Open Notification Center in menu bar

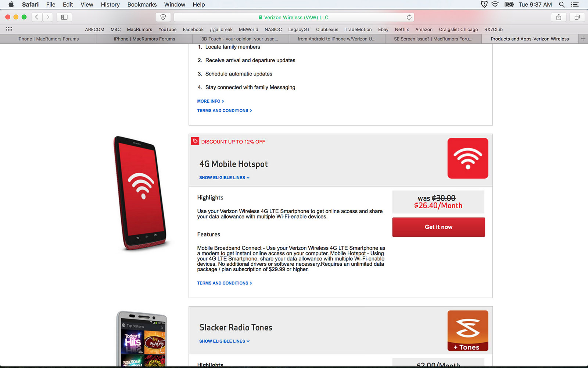[x=575, y=4]
